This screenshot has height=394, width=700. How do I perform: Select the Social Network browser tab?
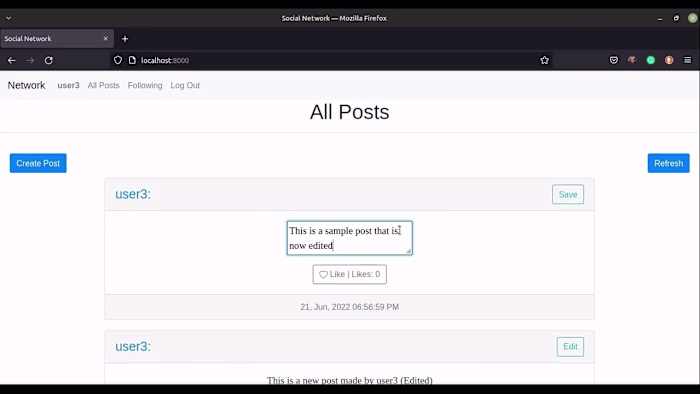57,39
